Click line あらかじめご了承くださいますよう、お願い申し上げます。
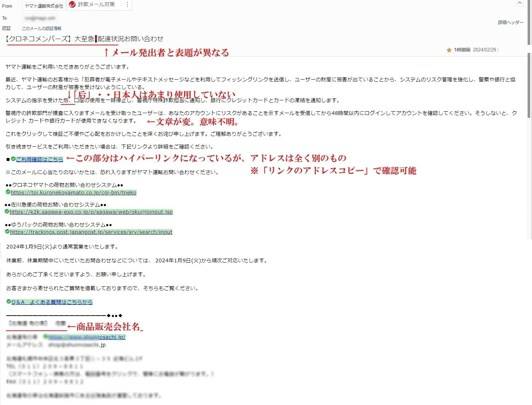Image resolution: width=532 pixels, height=405 pixels. point(76,274)
